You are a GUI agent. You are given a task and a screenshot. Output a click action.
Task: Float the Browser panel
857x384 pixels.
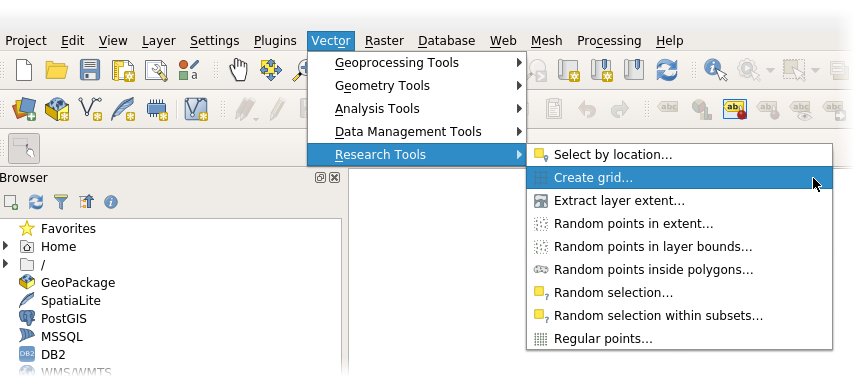[321, 178]
